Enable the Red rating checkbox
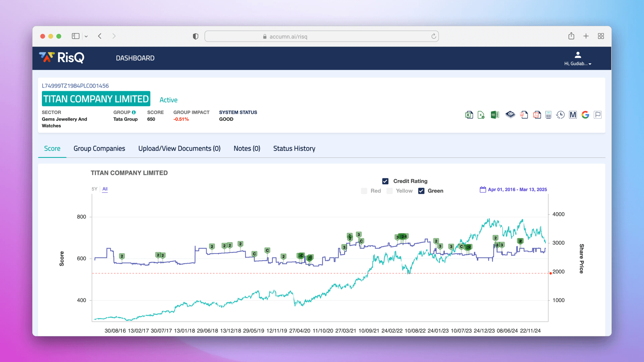Image resolution: width=644 pixels, height=362 pixels. click(364, 191)
